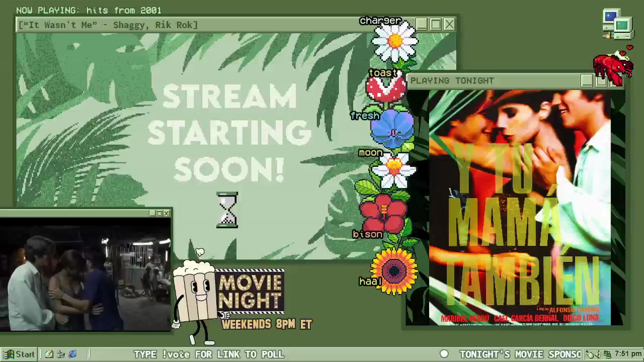Click the 'haal' name label
This screenshot has width=644, height=362.
(x=370, y=282)
